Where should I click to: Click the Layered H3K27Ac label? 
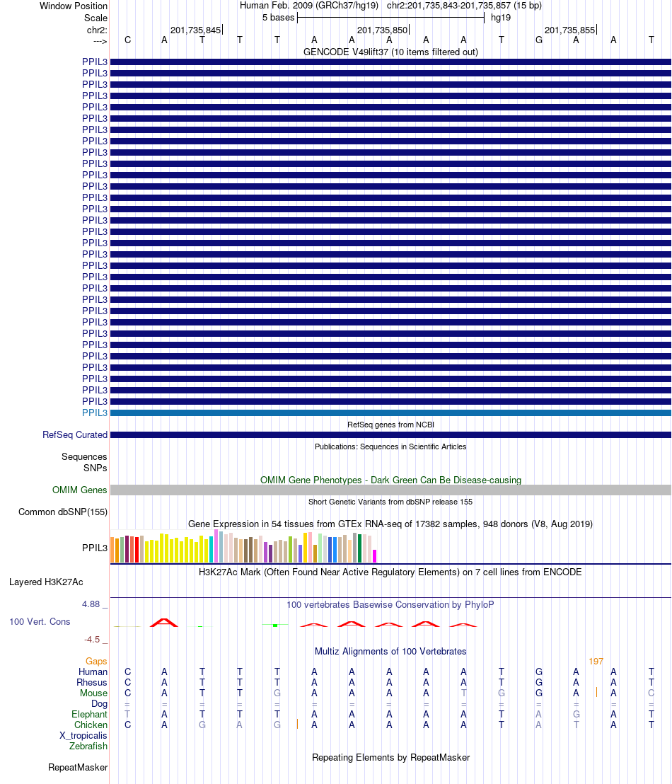(x=46, y=582)
